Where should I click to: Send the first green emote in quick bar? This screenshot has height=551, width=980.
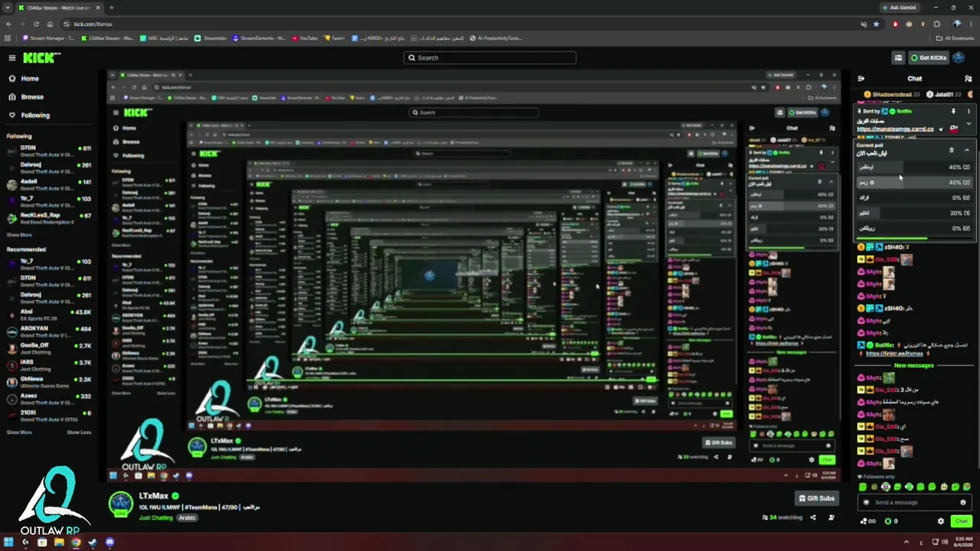tap(863, 487)
